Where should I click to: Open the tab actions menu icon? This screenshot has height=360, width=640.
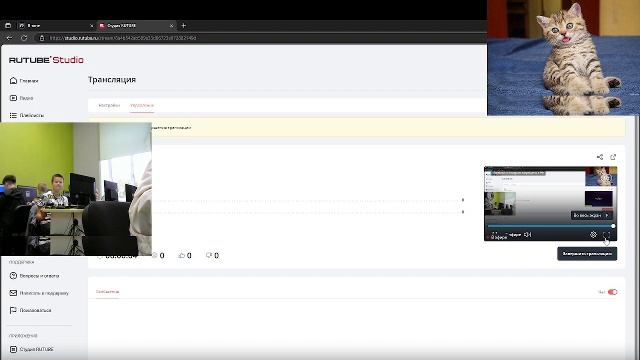click(8, 25)
